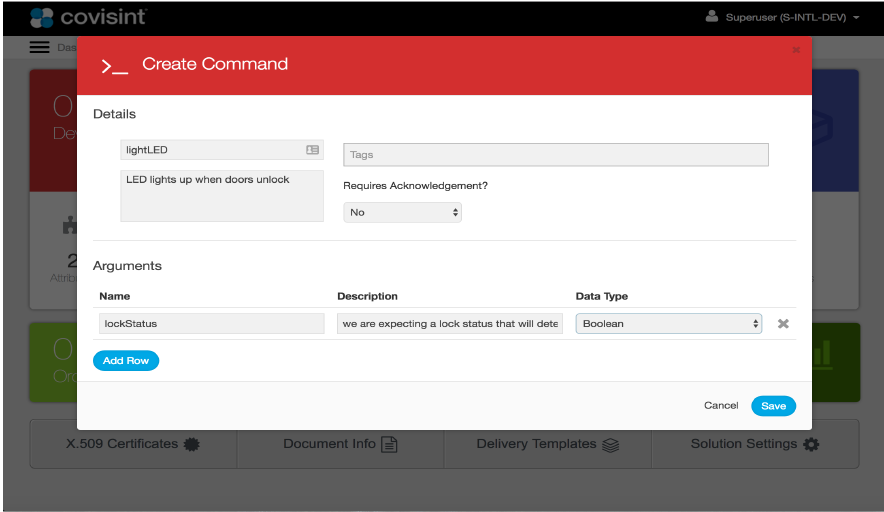The image size is (884, 512).
Task: Click the bar chart icon on green tile
Action: pos(823,352)
